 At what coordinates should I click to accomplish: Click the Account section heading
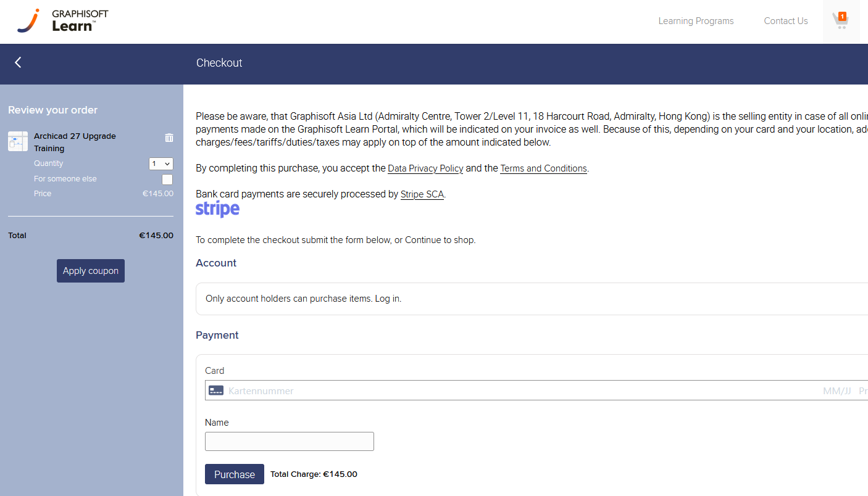216,263
